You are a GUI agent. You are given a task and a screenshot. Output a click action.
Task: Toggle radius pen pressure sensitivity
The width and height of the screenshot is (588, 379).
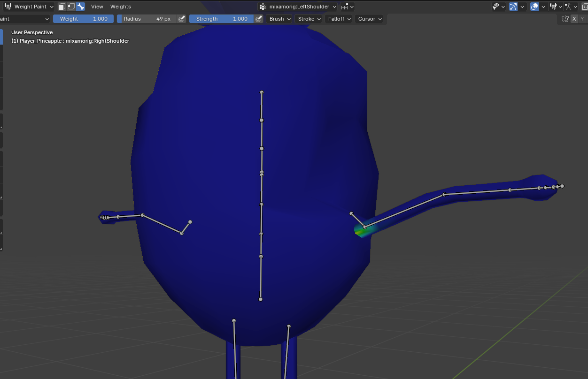182,19
